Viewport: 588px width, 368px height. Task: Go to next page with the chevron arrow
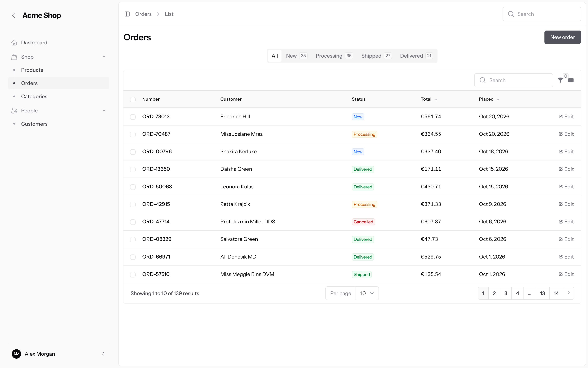[x=569, y=293]
